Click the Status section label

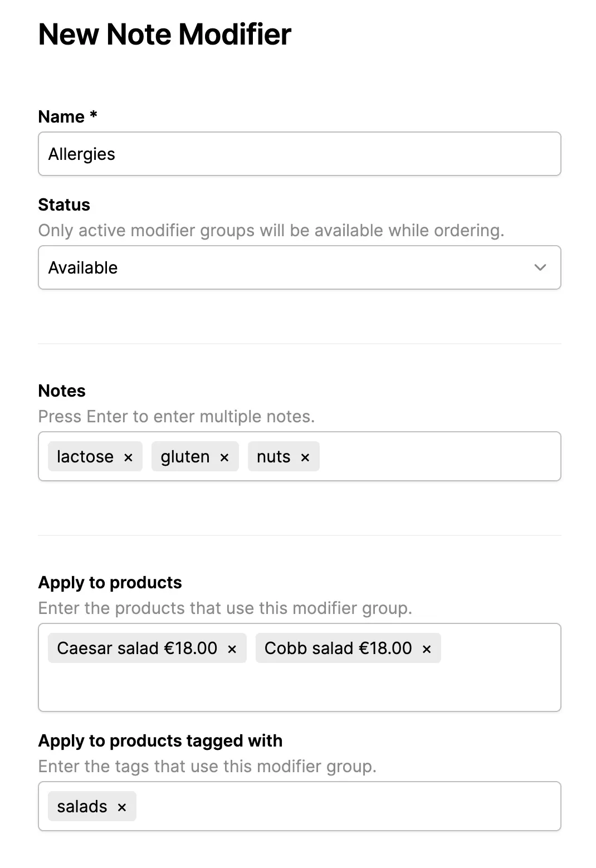63,204
